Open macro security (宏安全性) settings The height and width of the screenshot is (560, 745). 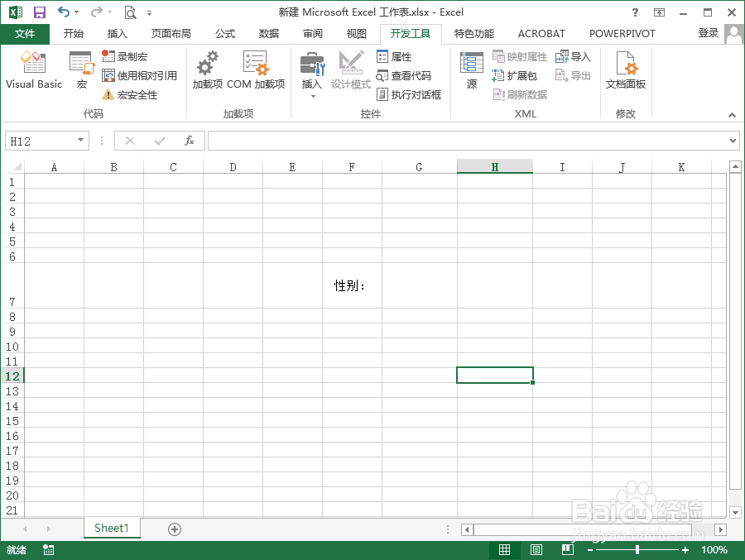[130, 94]
